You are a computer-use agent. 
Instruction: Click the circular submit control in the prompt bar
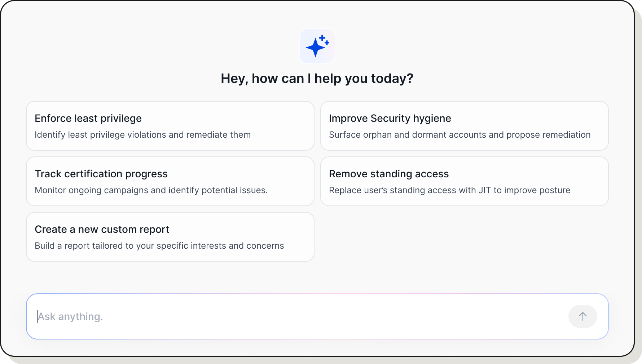[583, 316]
